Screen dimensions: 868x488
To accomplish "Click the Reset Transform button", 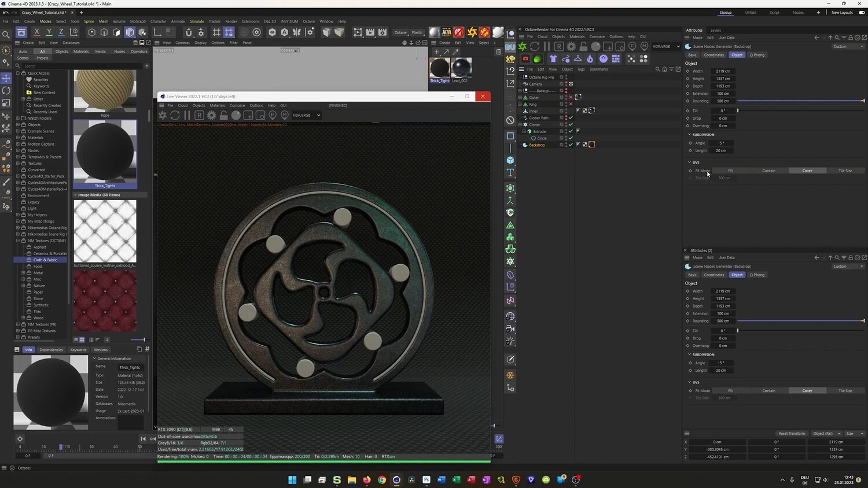I will click(x=792, y=434).
